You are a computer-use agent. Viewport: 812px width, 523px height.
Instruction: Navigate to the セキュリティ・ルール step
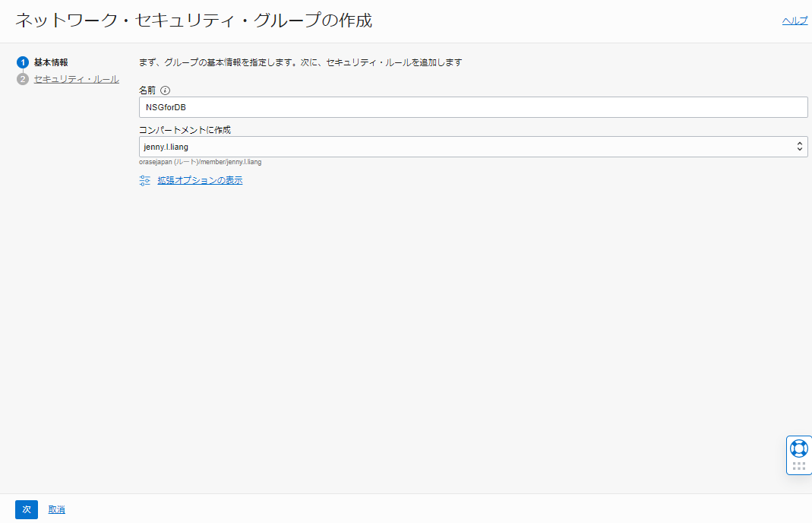coord(76,78)
